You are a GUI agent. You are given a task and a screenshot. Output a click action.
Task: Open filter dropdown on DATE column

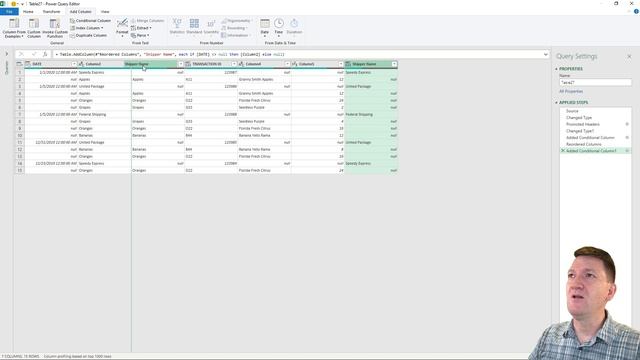click(x=74, y=64)
